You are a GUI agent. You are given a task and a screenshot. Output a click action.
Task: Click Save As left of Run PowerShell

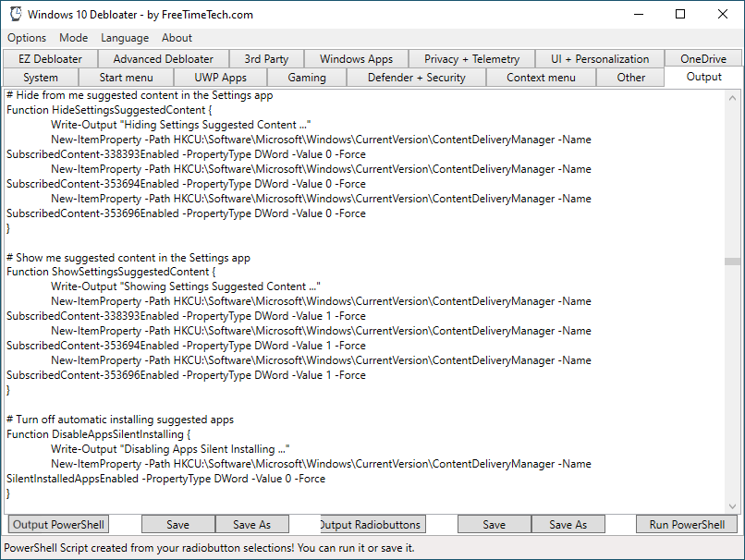[568, 524]
